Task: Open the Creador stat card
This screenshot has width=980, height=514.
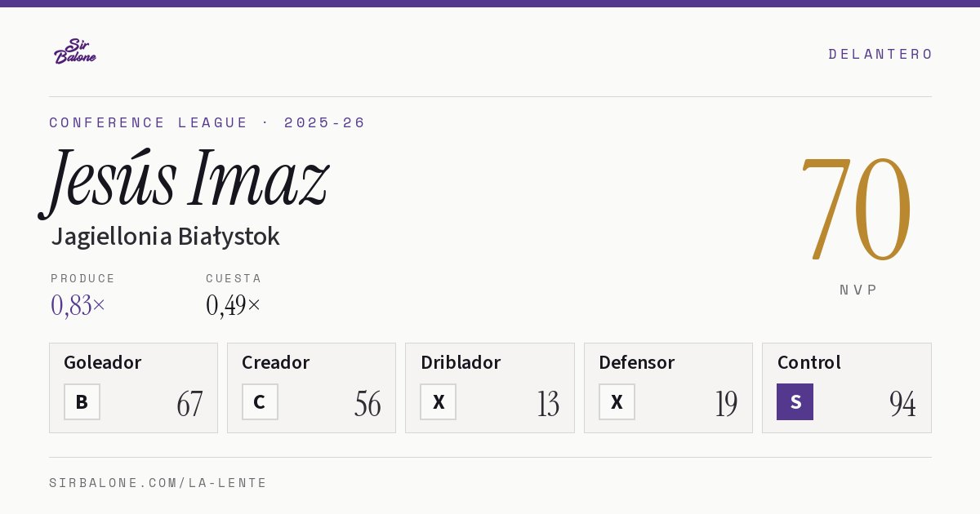Action: coord(311,388)
